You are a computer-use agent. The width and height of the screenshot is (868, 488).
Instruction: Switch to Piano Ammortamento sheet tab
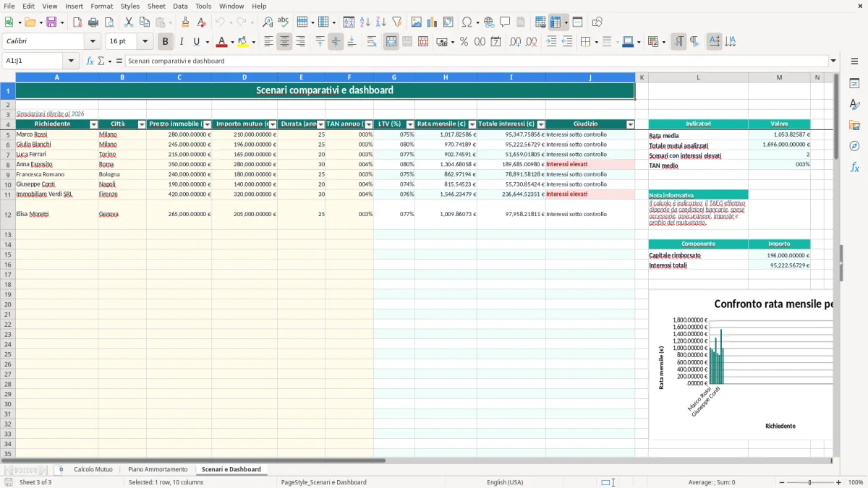point(158,469)
